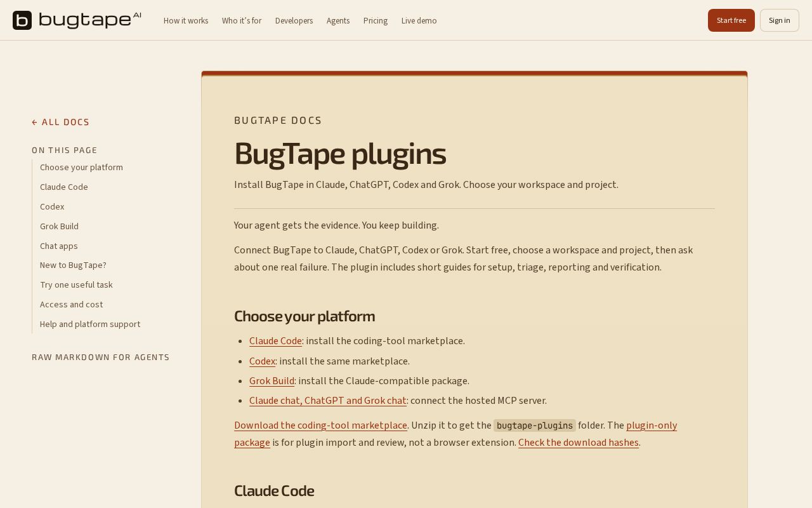Image resolution: width=812 pixels, height=508 pixels.
Task: Open the Grok Build link in platform list
Action: (272, 381)
